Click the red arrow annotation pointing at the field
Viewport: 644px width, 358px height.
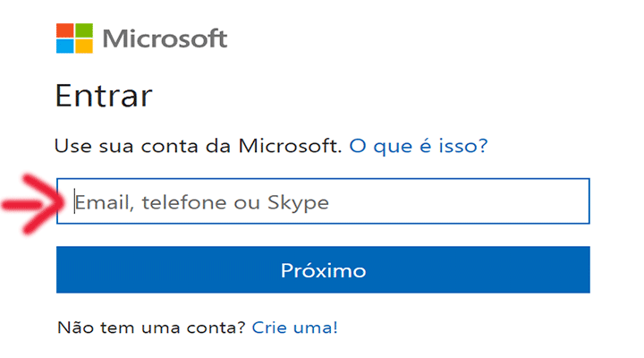[33, 204]
